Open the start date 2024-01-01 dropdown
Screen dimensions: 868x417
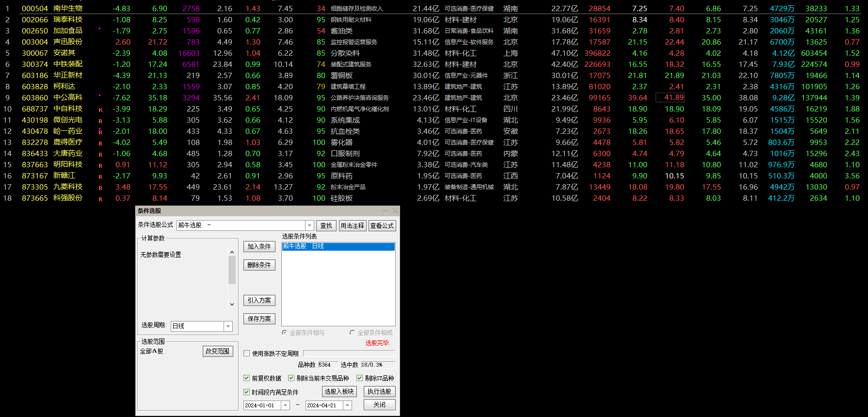click(285, 405)
